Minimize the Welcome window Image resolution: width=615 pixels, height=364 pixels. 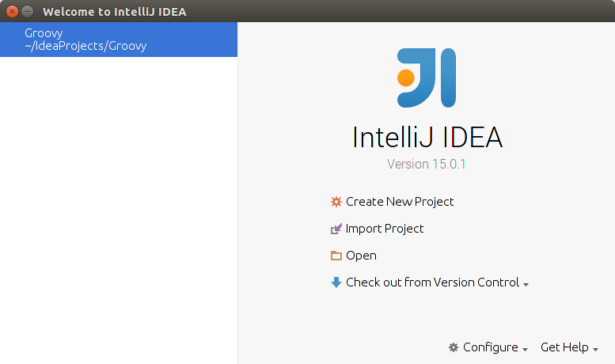coord(27,11)
